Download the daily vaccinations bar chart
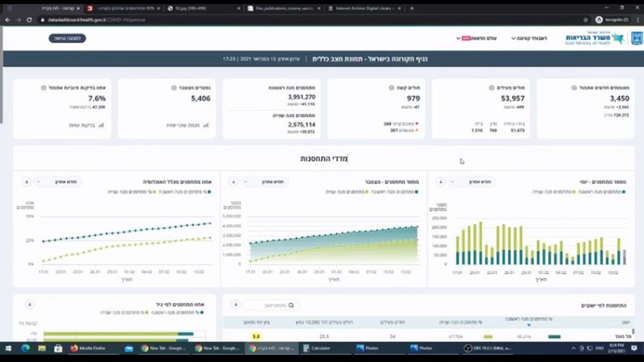The height and width of the screenshot is (362, 644). point(441,182)
